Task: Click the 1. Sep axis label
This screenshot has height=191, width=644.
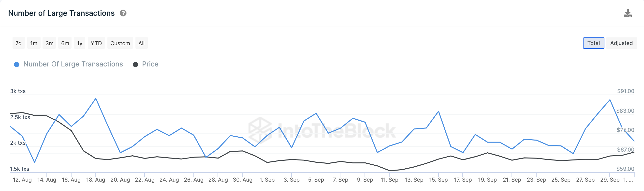Action: 267,180
